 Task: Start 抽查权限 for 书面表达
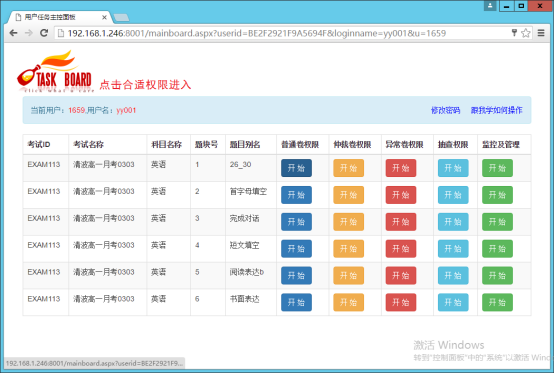pos(453,302)
